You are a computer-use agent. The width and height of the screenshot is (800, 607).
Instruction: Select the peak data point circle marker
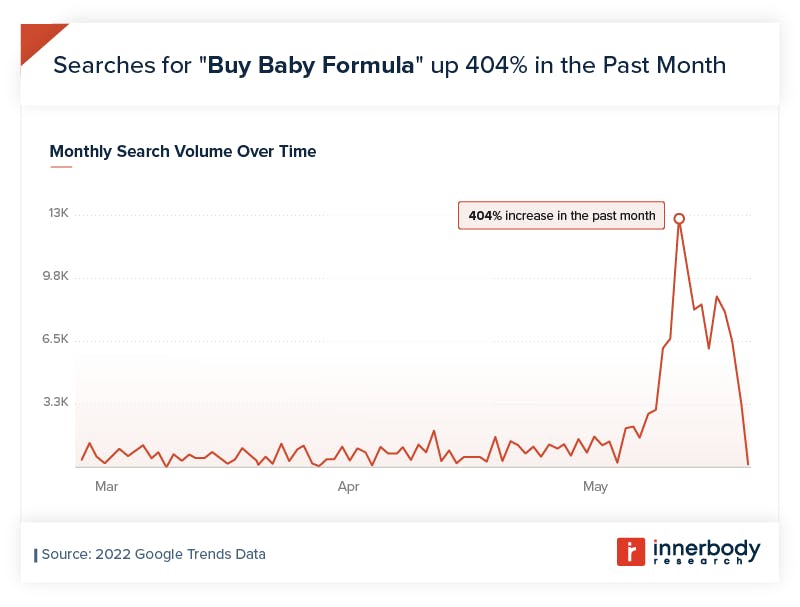679,218
